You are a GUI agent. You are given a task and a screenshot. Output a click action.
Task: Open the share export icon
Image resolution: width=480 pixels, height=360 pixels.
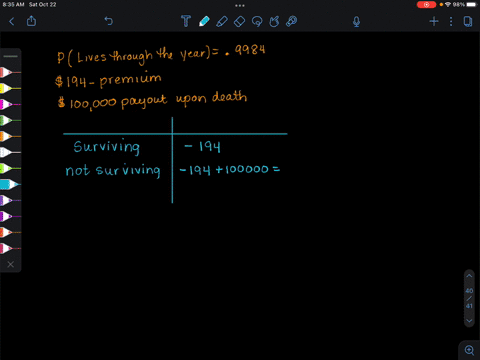(31, 21)
